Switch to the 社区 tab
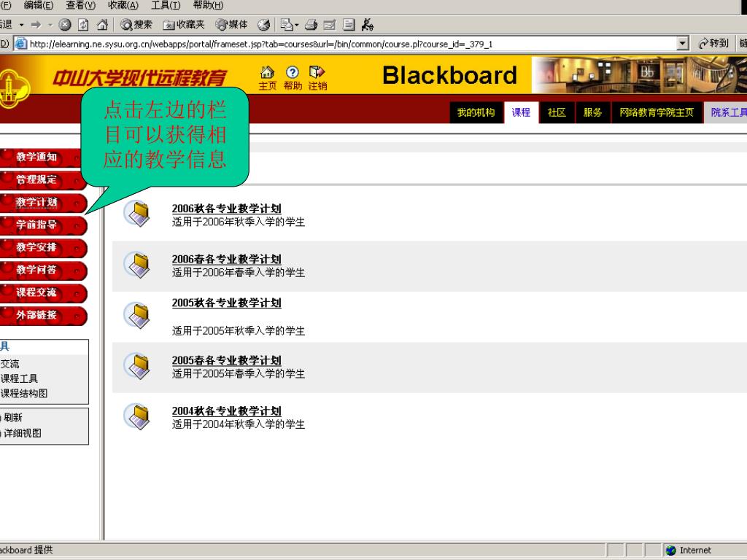The width and height of the screenshot is (747, 560). 557,112
